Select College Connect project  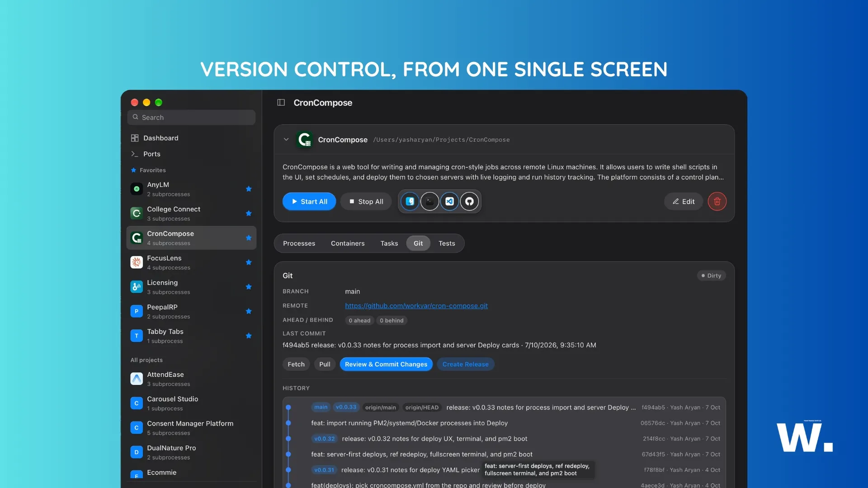pos(191,213)
